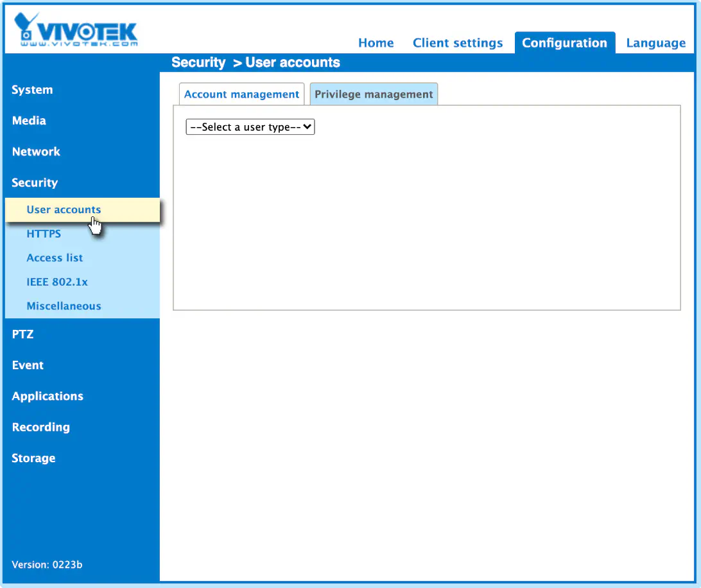Expand the Applications menu section
This screenshot has height=588, width=701.
[48, 397]
